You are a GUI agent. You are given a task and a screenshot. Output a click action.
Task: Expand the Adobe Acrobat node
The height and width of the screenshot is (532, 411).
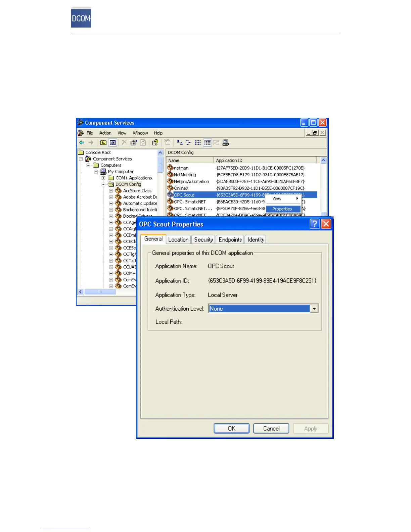[x=111, y=197]
